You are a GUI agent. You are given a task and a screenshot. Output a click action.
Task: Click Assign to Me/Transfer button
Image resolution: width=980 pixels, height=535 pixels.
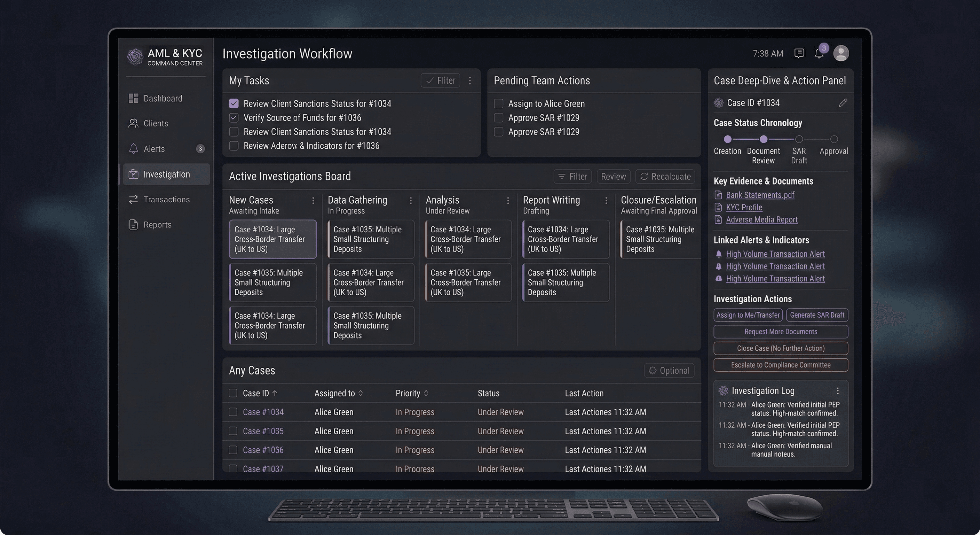pos(748,315)
